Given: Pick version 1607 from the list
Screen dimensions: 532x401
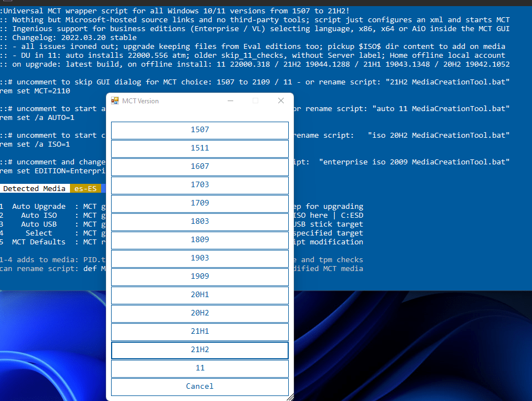Looking at the screenshot, I should [200, 167].
